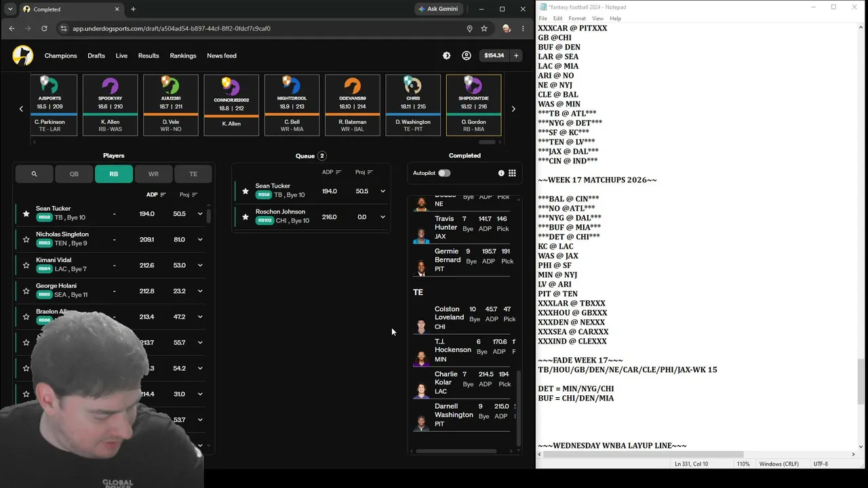This screenshot has height=488, width=868.
Task: Click the Completed panel vertical scrollbar
Action: point(519,407)
